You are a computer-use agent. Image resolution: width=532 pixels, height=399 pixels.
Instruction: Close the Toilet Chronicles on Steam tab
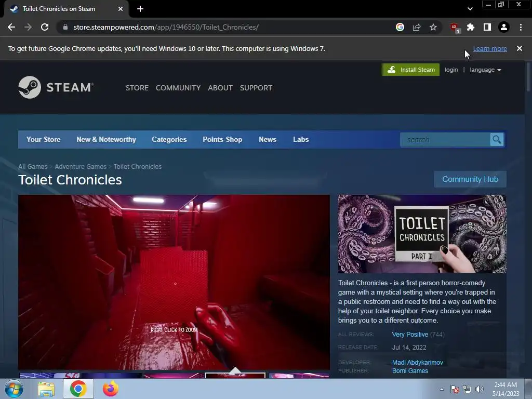point(121,9)
